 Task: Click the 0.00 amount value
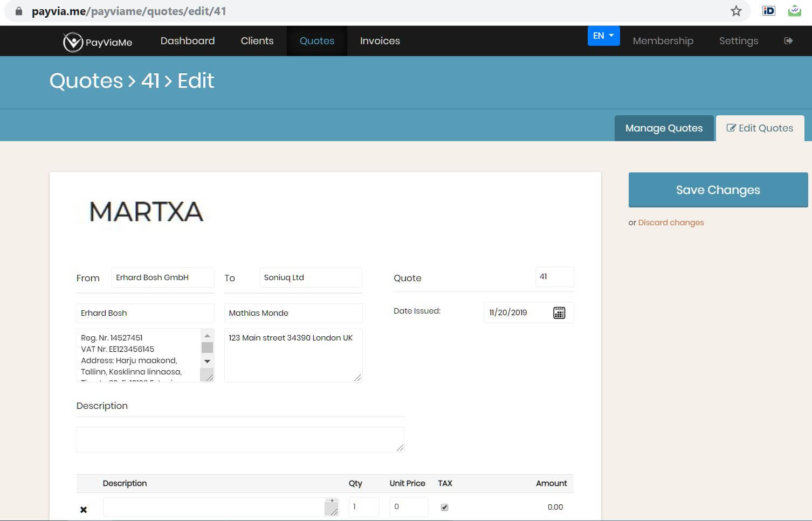click(555, 507)
